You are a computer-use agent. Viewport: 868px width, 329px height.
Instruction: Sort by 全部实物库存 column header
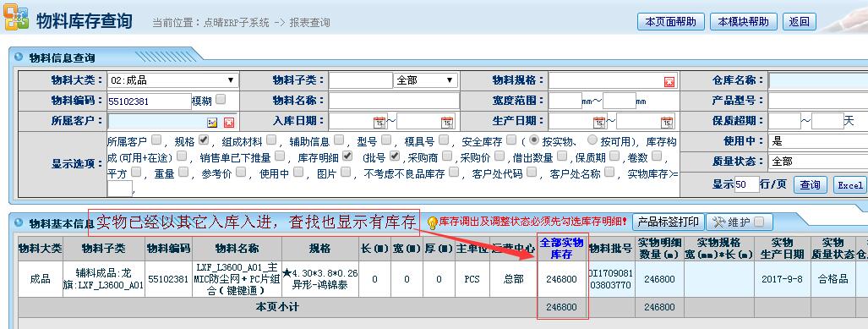561,248
